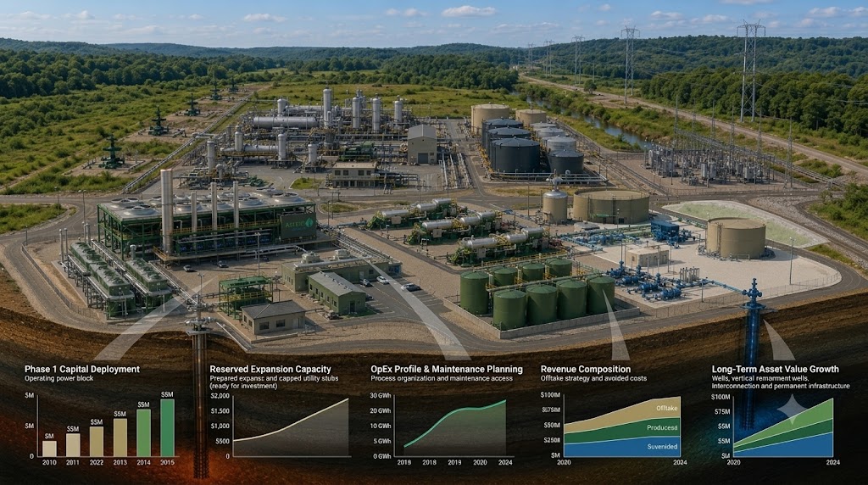The image size is (868, 485).
Task: Select the "Reserved Expansion Capacity" heading
Action: [270, 370]
